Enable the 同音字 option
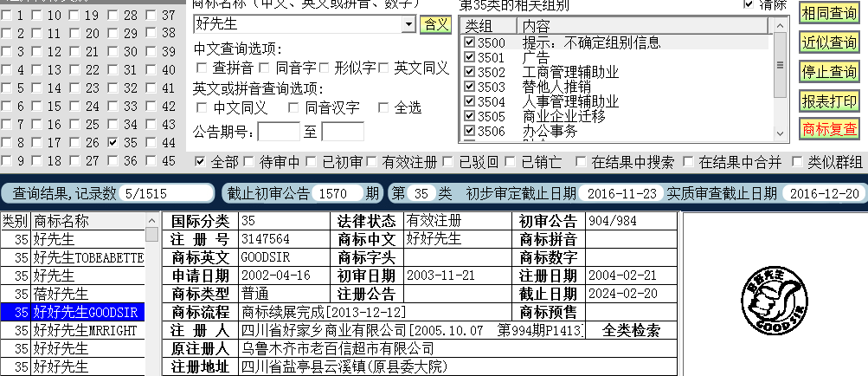Viewport: 868px width, 376px height. click(x=265, y=68)
